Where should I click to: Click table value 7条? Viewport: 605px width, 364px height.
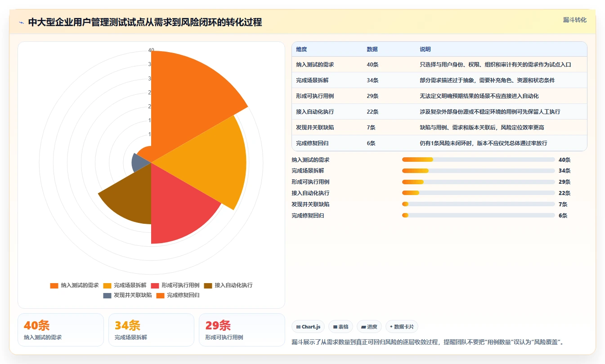[x=371, y=128]
